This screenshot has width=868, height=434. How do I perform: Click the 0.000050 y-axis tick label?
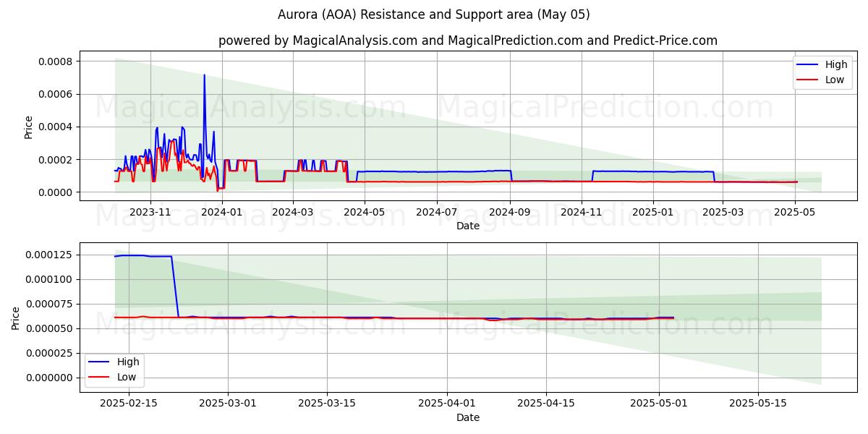pyautogui.click(x=49, y=328)
